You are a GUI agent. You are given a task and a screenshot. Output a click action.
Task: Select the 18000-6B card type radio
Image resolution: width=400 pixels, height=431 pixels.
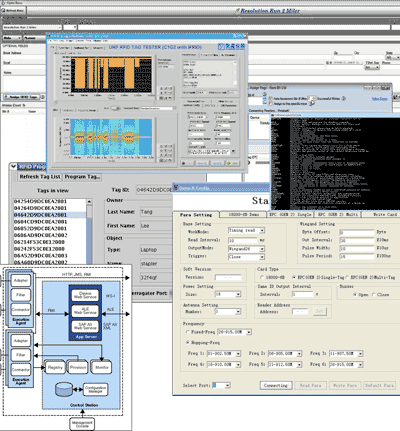point(262,277)
